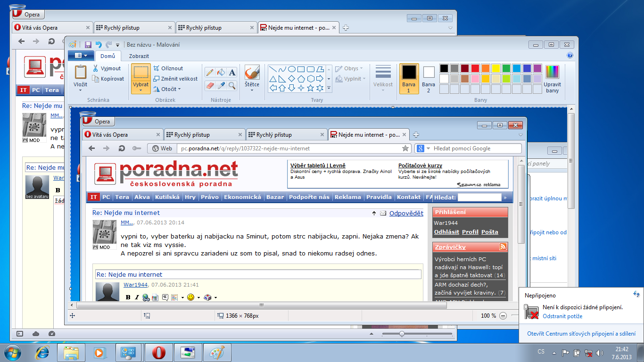Click the volume icon in the system tray
Image resolution: width=644 pixels, height=362 pixels.
[600, 353]
